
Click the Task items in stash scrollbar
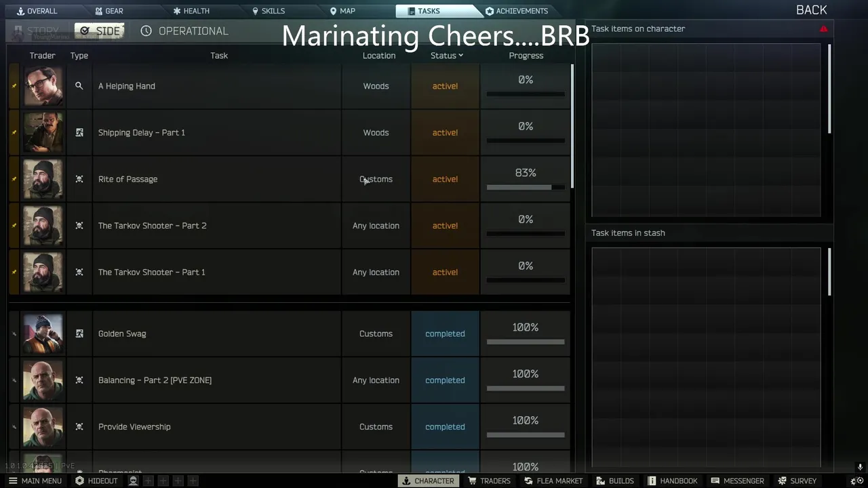coord(828,272)
